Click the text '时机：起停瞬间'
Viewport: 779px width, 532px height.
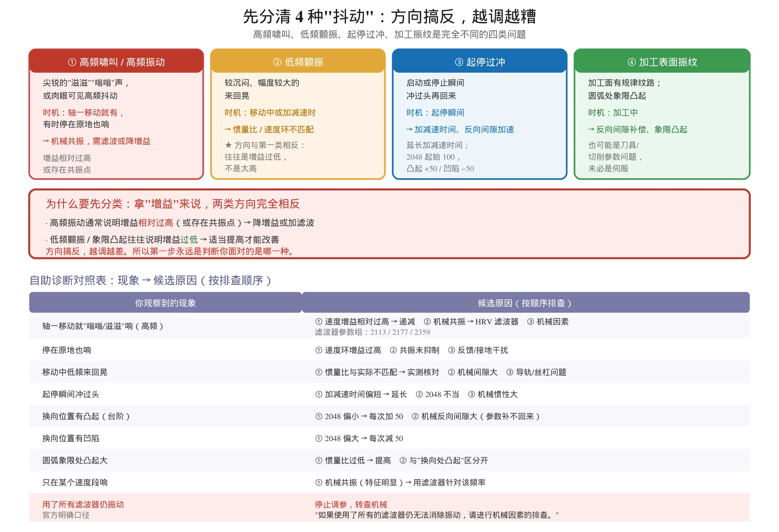pyautogui.click(x=435, y=113)
